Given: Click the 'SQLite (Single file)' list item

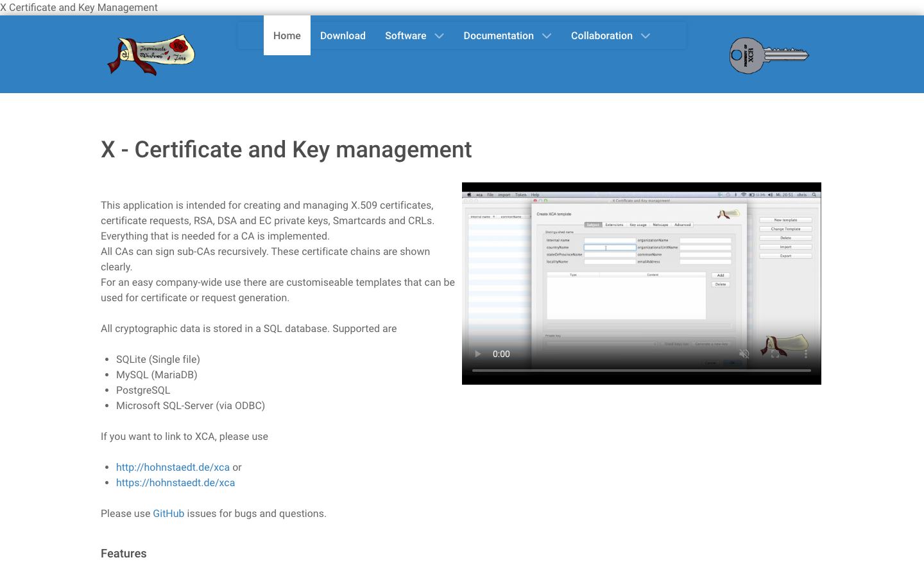Looking at the screenshot, I should pos(158,359).
